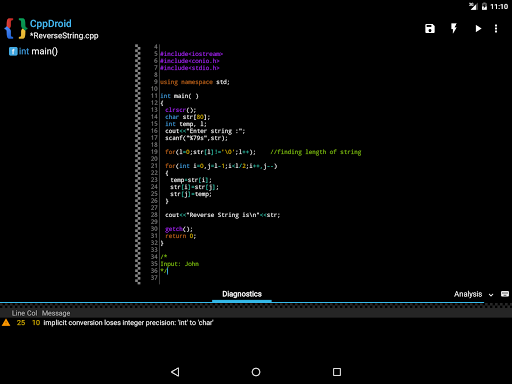Screen dimensions: 512x384
Task: Tap the CppDroid braces logo
Action: point(15,29)
